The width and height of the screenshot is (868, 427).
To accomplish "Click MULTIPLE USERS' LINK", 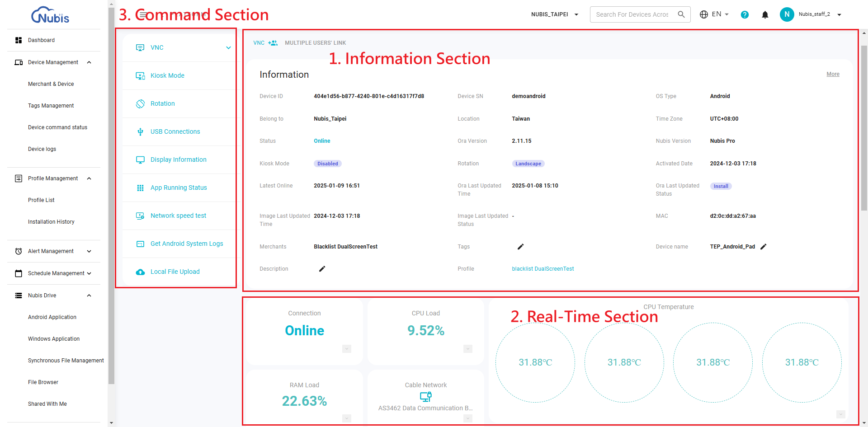I will coord(315,43).
